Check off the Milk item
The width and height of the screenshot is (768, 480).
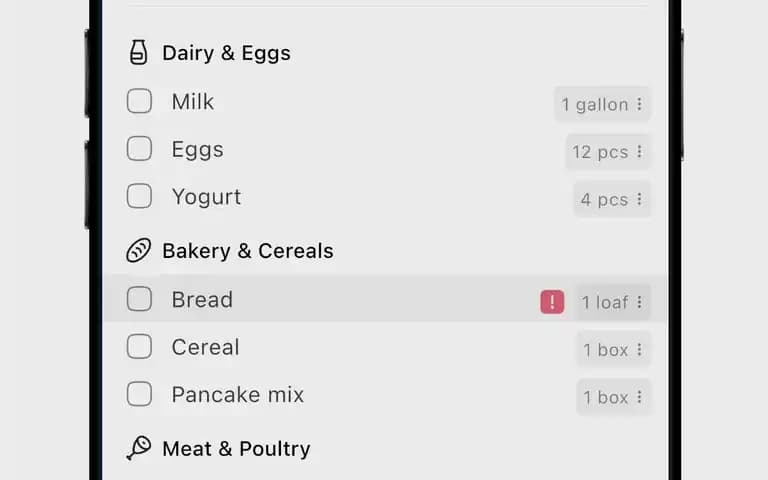pos(139,101)
